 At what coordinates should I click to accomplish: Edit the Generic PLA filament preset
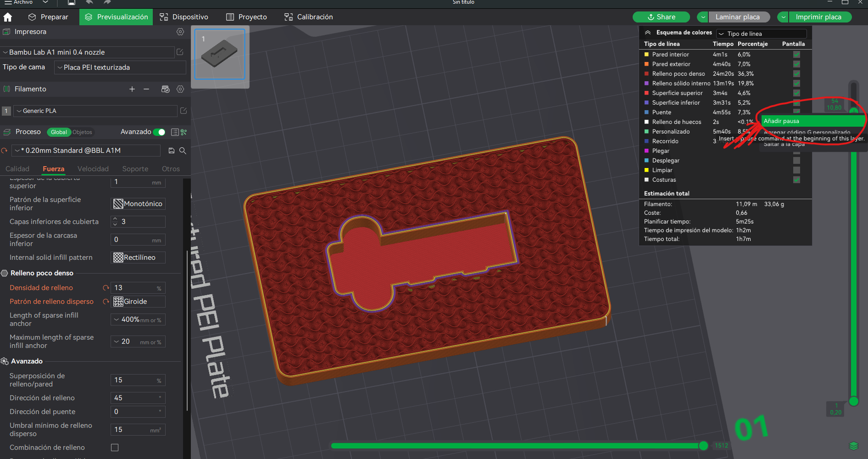tap(184, 111)
